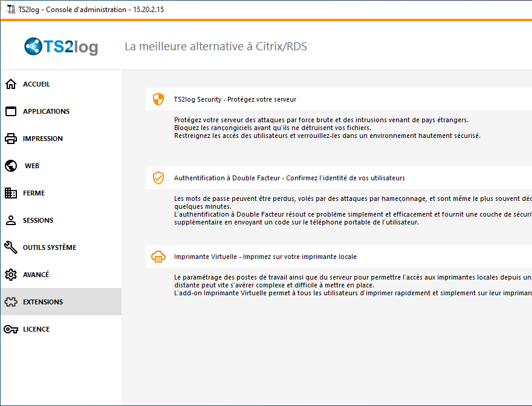Select the WEB menu entry
The image size is (532, 406).
tap(61, 166)
